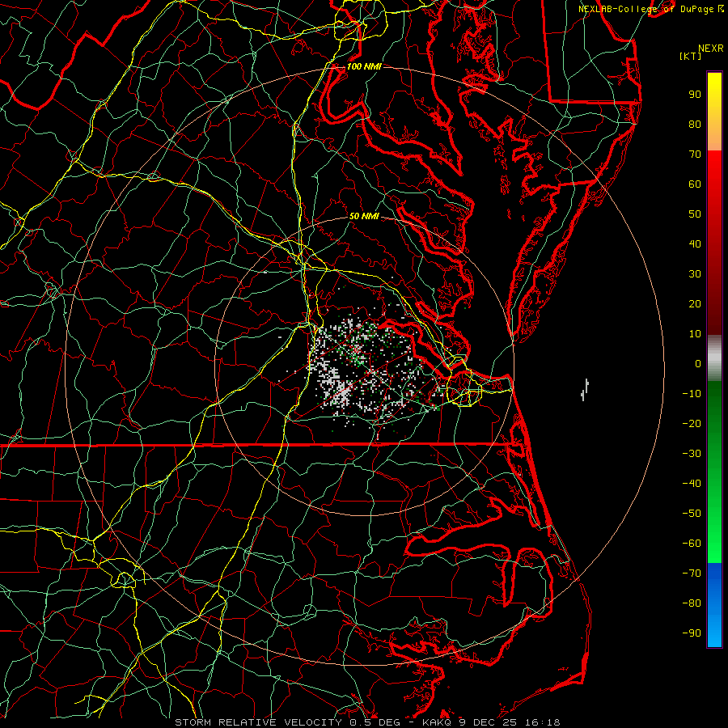Click the NEXR label above color scale
Screen dimensions: 728x728
coord(711,49)
